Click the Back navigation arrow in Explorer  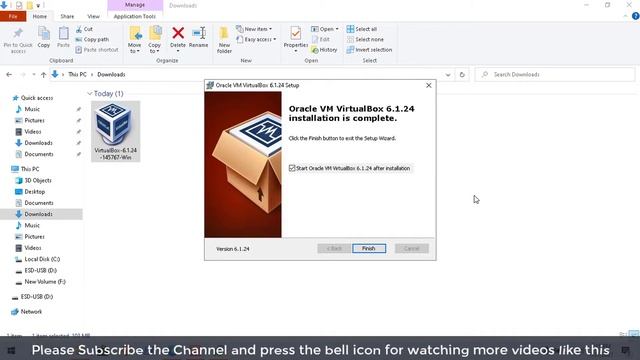point(9,75)
